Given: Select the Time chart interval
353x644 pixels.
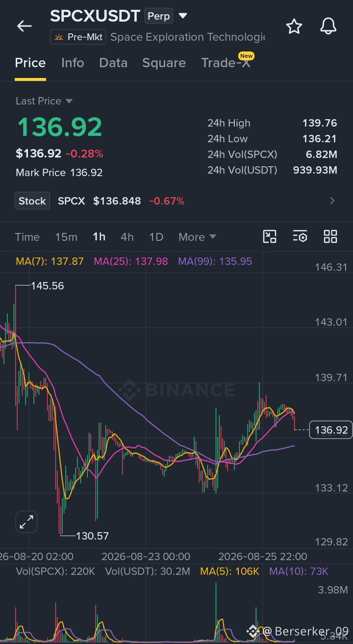Looking at the screenshot, I should (x=27, y=237).
